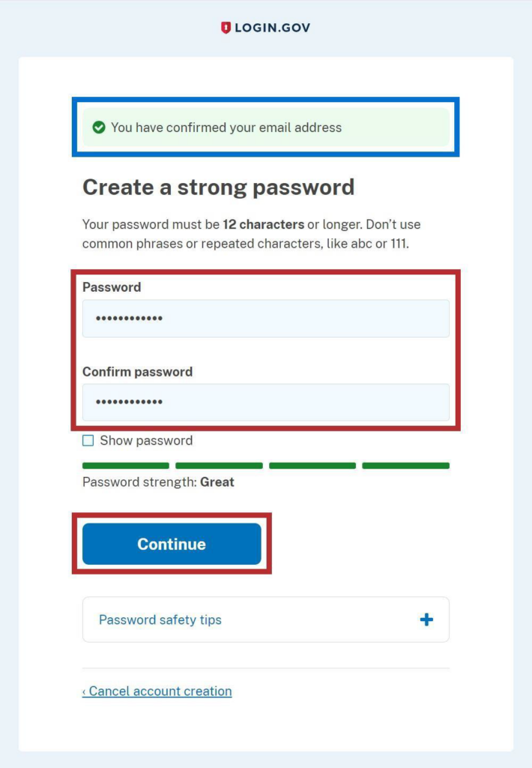
Task: Click the Password input field
Action: coord(265,318)
